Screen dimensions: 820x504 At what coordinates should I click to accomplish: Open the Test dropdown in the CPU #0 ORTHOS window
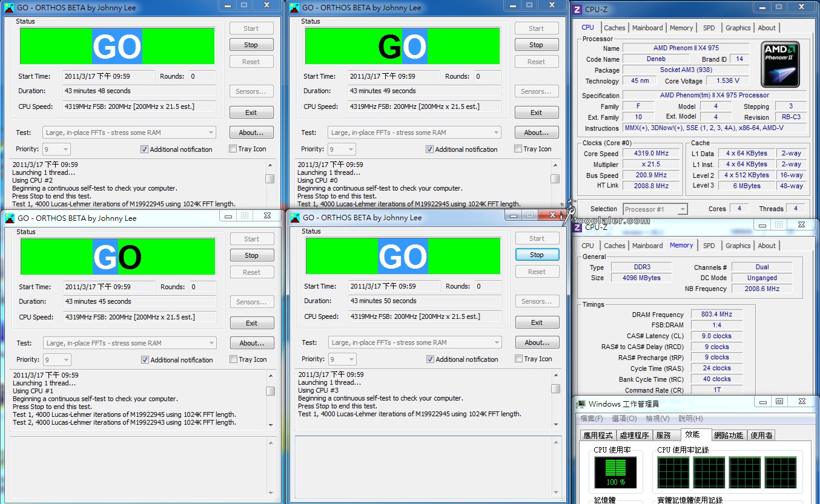(414, 133)
